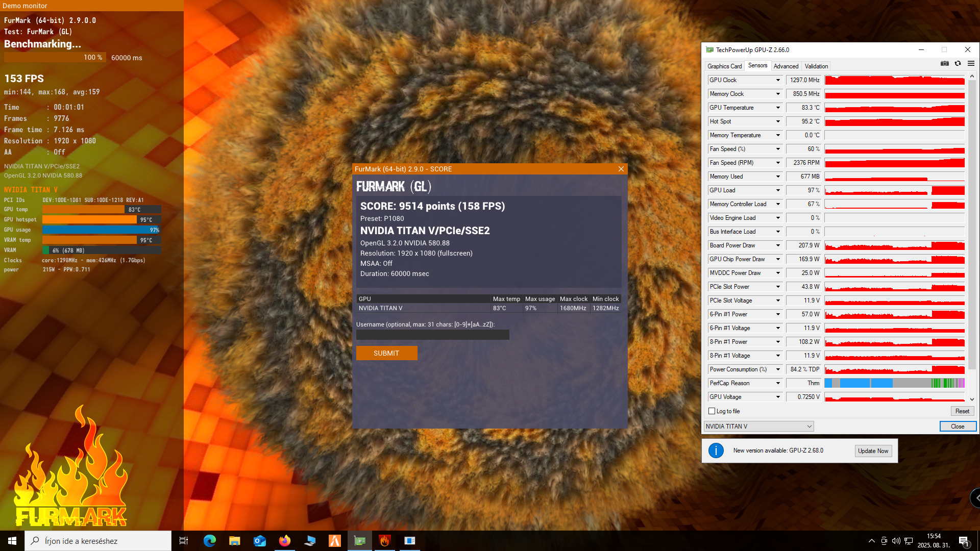Open Board Power Draw dropdown arrow
The height and width of the screenshot is (551, 980).
778,245
